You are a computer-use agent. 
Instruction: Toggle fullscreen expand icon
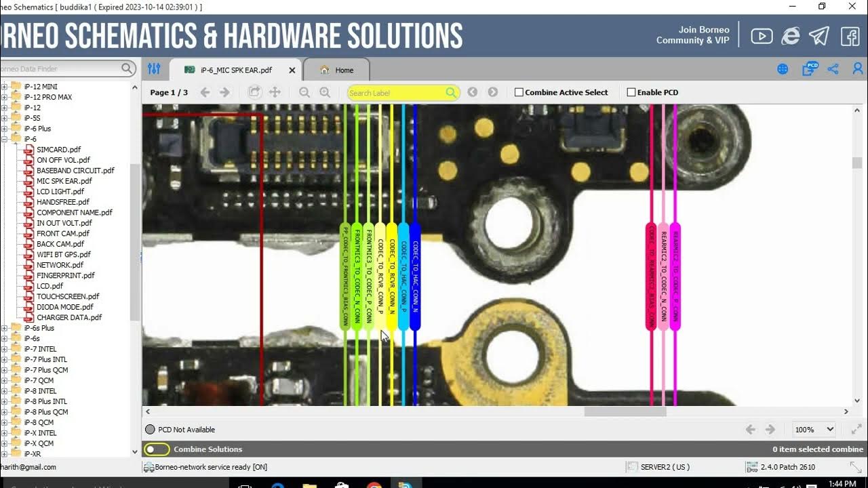856,430
